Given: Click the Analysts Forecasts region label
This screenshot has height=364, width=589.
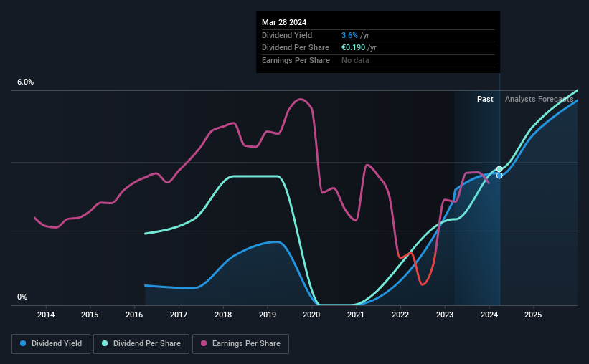Looking at the screenshot, I should point(539,99).
